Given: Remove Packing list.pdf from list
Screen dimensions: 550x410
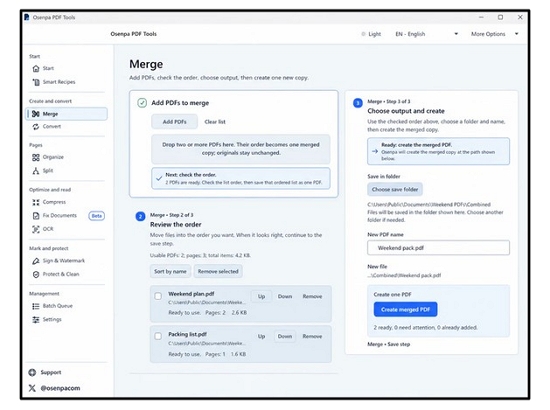Looking at the screenshot, I should click(x=312, y=337).
